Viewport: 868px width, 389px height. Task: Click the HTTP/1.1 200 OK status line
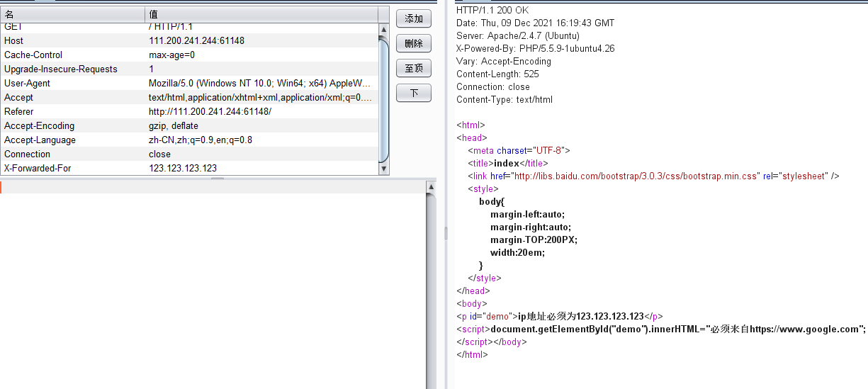492,10
